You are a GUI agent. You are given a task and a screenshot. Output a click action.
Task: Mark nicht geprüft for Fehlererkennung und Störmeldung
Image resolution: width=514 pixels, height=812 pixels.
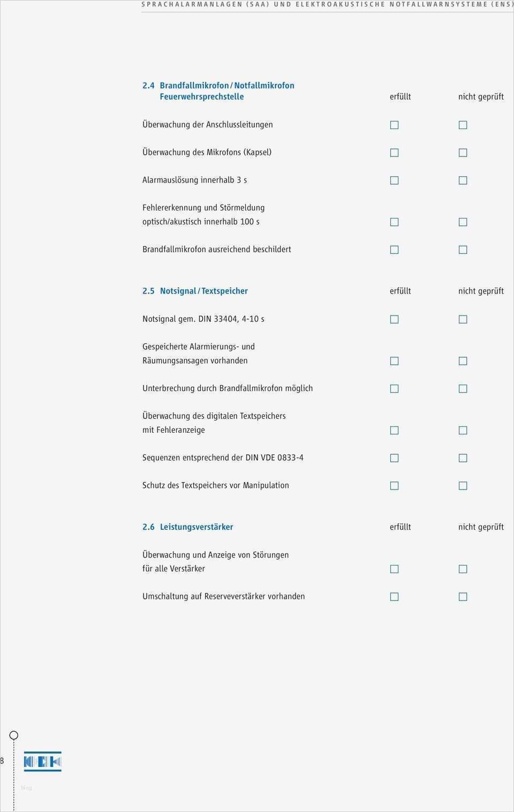[463, 222]
